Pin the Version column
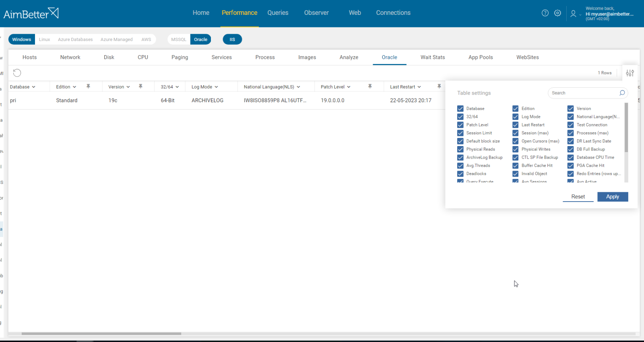 (x=140, y=87)
